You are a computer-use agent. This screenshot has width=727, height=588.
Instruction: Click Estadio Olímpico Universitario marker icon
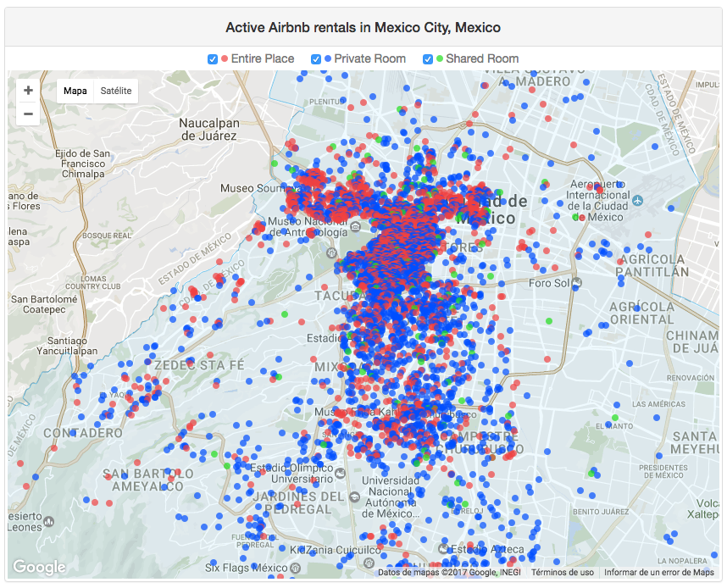pyautogui.click(x=341, y=474)
